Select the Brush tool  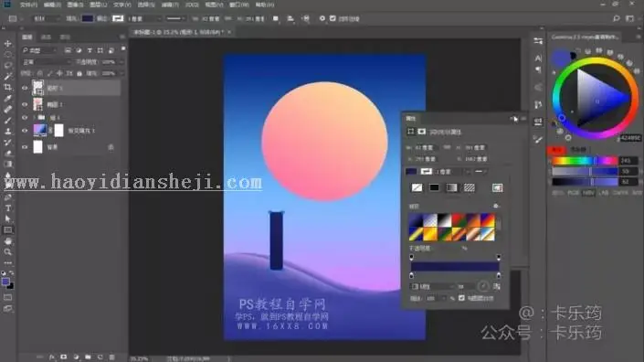(8, 121)
